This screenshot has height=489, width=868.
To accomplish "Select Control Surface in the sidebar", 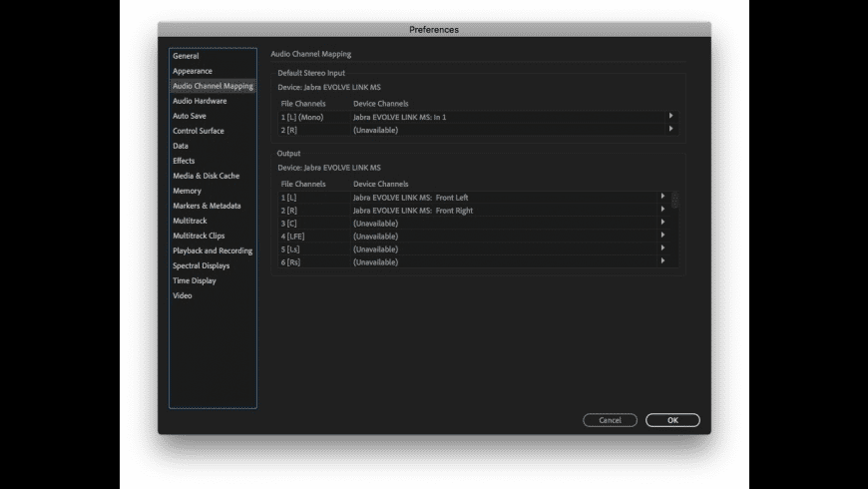I will [x=199, y=131].
